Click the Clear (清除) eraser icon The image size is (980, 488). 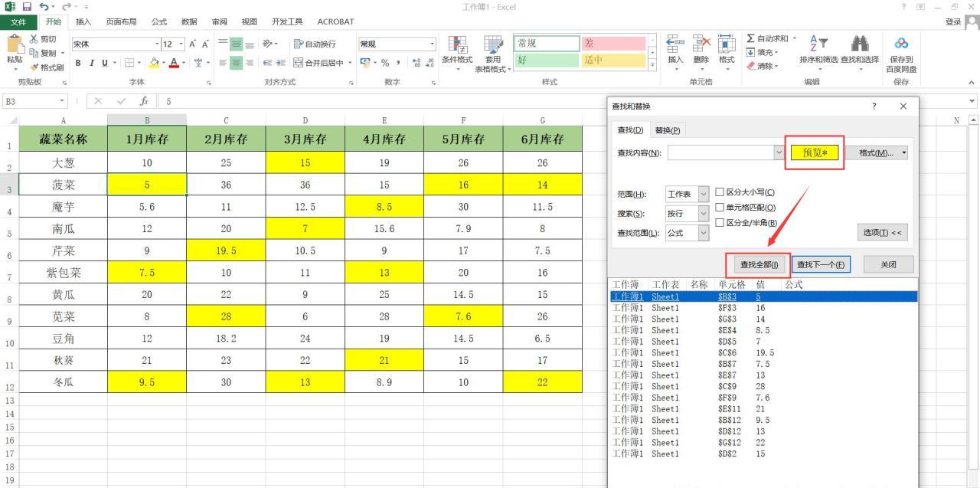pyautogui.click(x=751, y=66)
